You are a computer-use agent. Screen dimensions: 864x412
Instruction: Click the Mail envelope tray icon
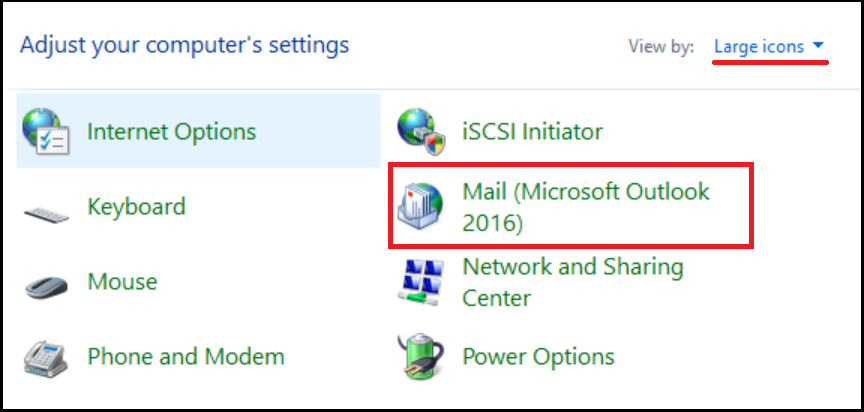[x=420, y=207]
